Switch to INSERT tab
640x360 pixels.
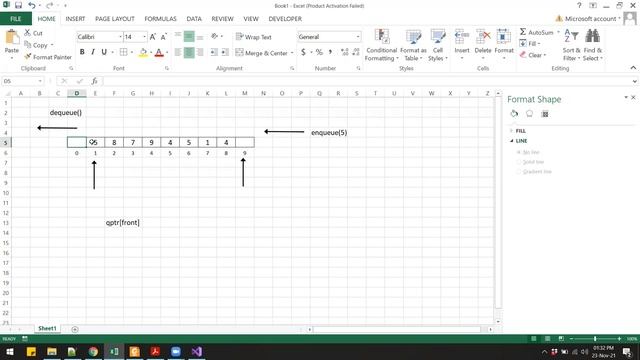click(x=75, y=19)
